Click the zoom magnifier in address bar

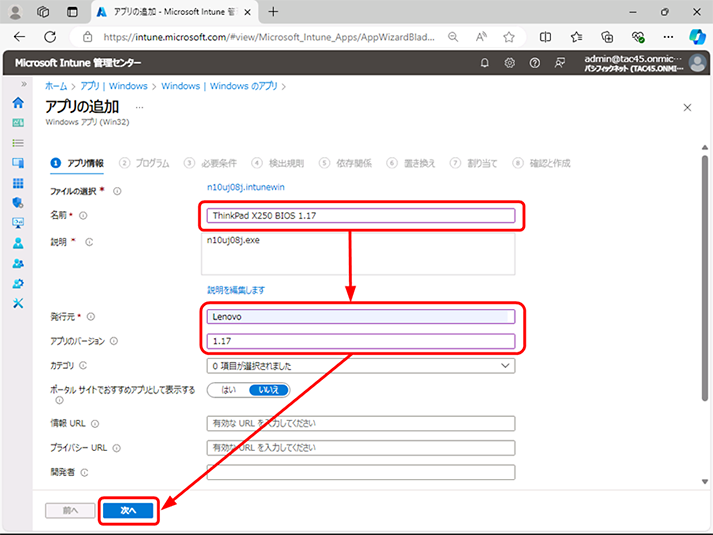click(x=453, y=37)
